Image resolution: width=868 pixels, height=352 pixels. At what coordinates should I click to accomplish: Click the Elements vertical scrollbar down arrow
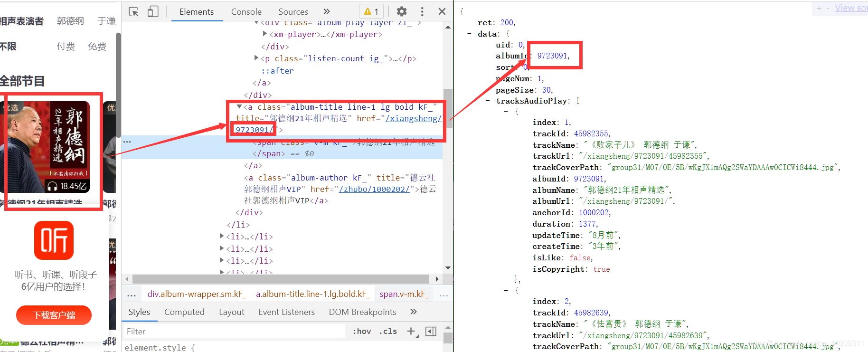(448, 268)
